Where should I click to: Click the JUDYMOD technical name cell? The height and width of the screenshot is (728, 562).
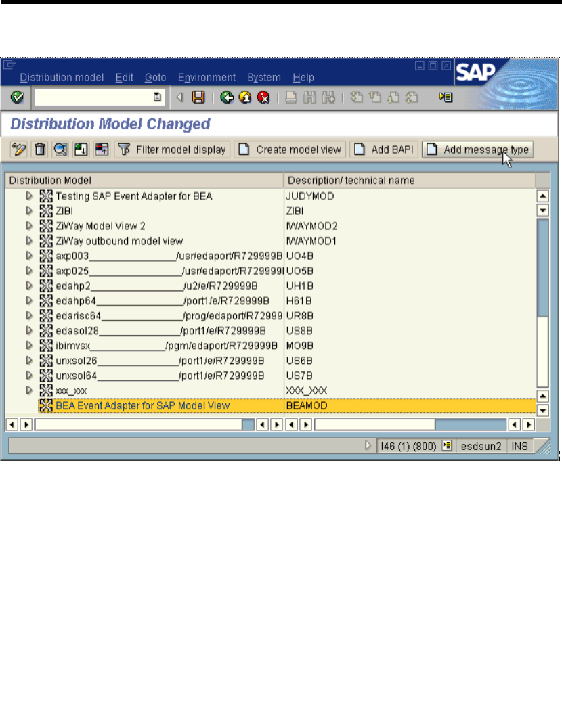[x=310, y=196]
